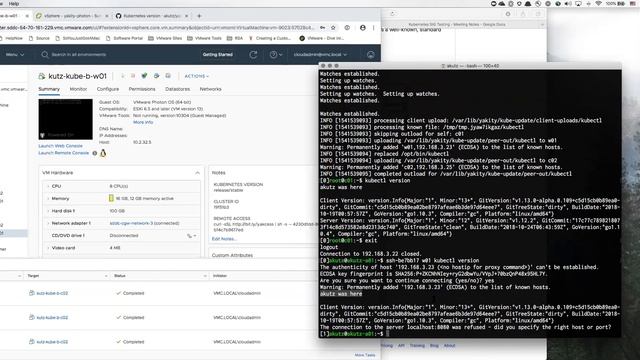
Task: Click the Edit Notes link
Action: point(224,239)
